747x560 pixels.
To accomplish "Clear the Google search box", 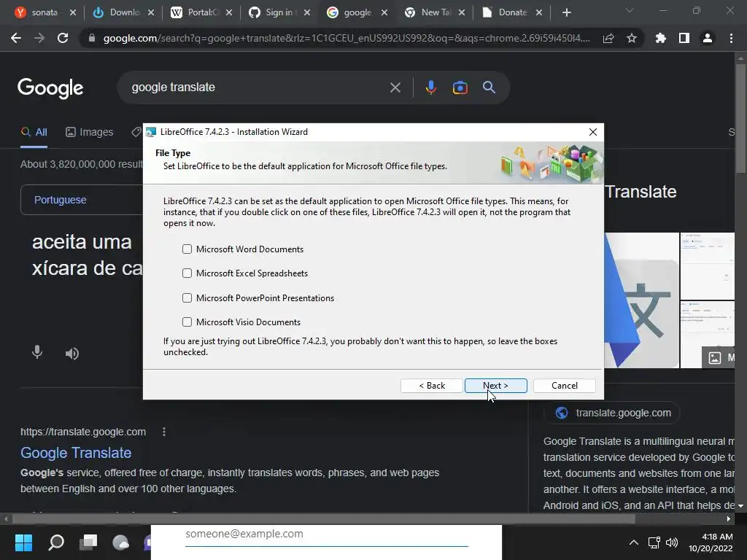I will tap(395, 87).
